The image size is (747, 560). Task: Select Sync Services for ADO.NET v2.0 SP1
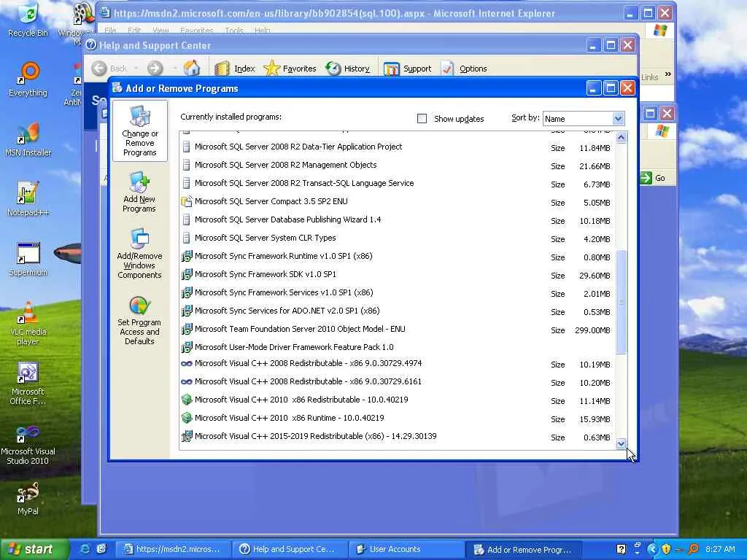[396, 311]
